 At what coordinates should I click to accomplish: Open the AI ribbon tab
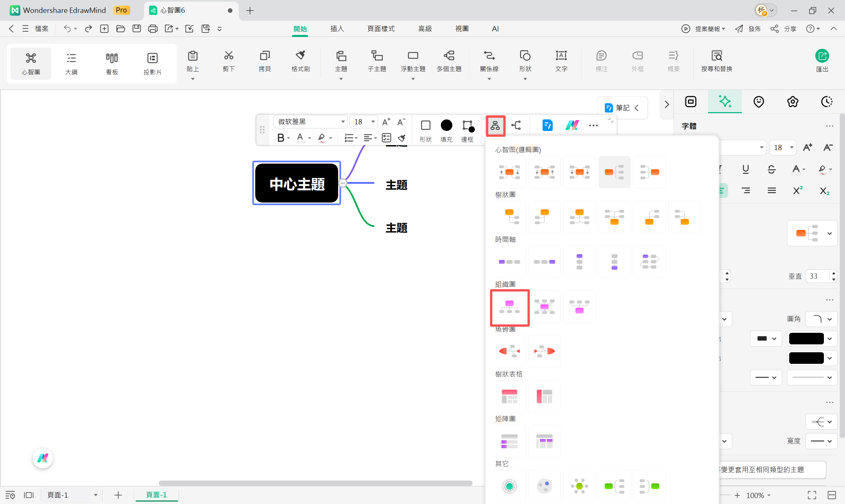point(495,28)
